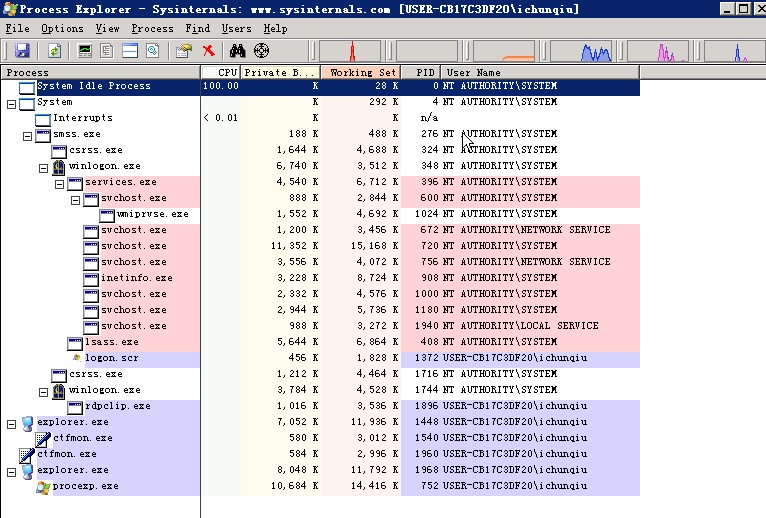Click the crosshair Find Window's Process icon
Screen dimensions: 766x518
click(261, 50)
